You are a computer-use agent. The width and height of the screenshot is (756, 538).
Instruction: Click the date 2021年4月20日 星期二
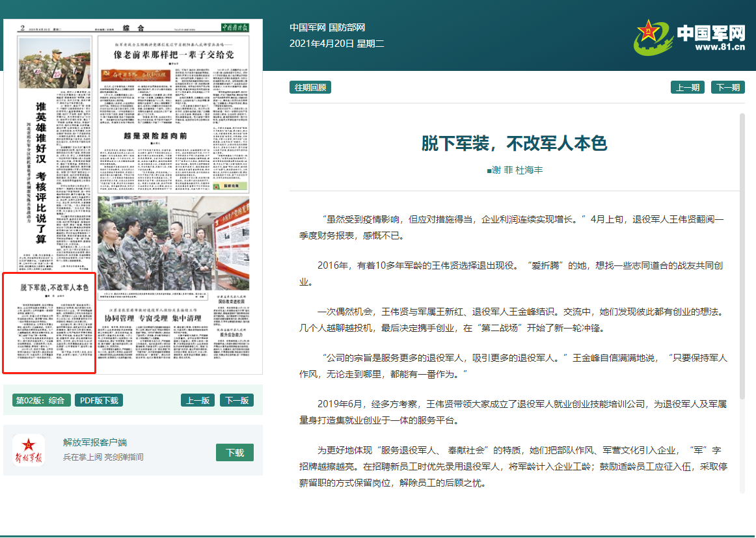coord(336,44)
